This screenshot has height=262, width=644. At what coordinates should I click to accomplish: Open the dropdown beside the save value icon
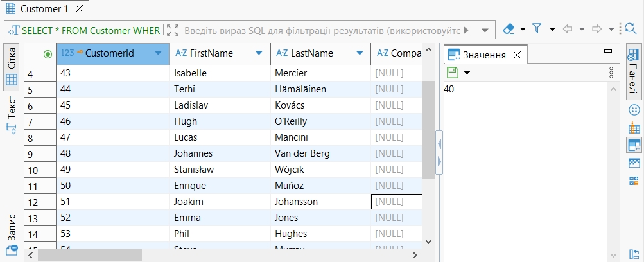[467, 73]
